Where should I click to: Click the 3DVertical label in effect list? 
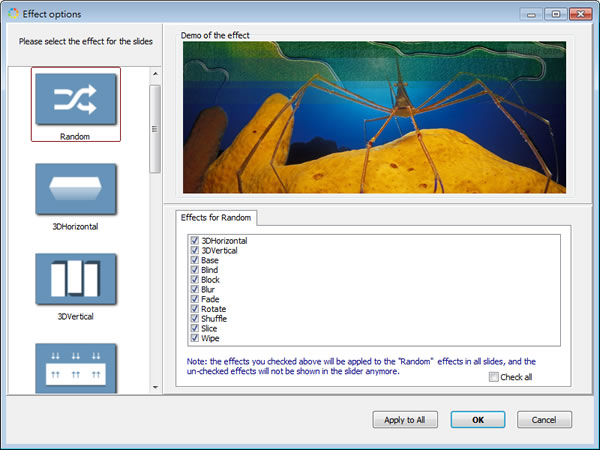click(x=75, y=316)
